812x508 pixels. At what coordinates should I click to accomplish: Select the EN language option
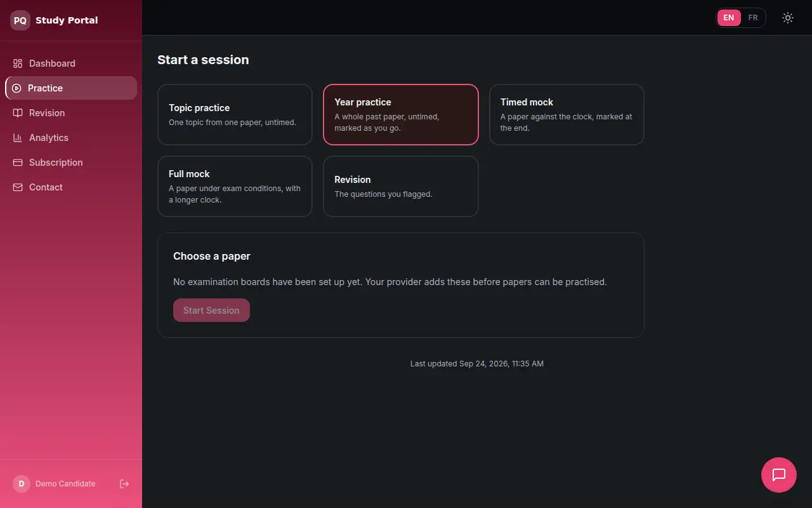729,18
